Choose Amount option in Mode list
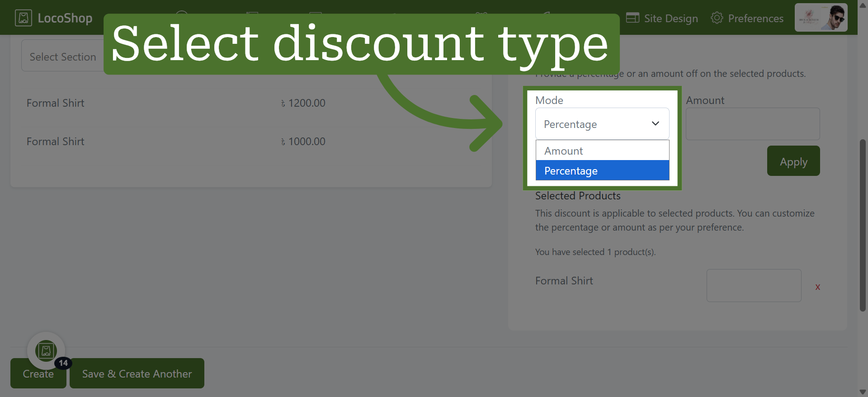This screenshot has width=868, height=397. [x=602, y=151]
